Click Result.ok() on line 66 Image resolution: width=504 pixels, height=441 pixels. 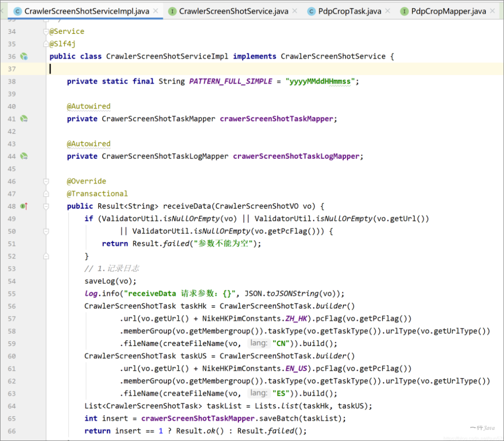tap(200, 431)
